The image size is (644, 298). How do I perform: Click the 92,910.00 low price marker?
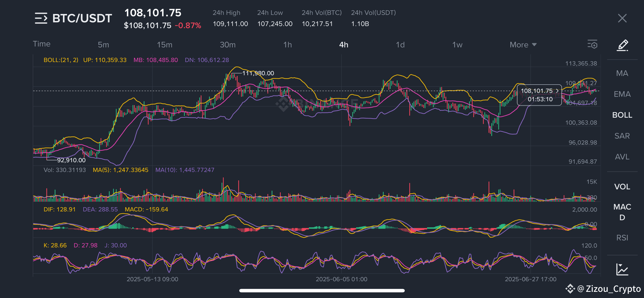pyautogui.click(x=71, y=160)
